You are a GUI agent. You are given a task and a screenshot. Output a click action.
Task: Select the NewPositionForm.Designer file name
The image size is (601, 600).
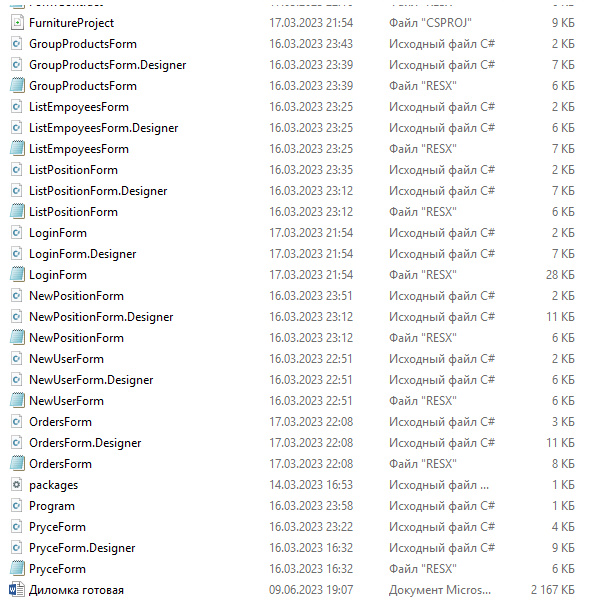[x=101, y=317]
